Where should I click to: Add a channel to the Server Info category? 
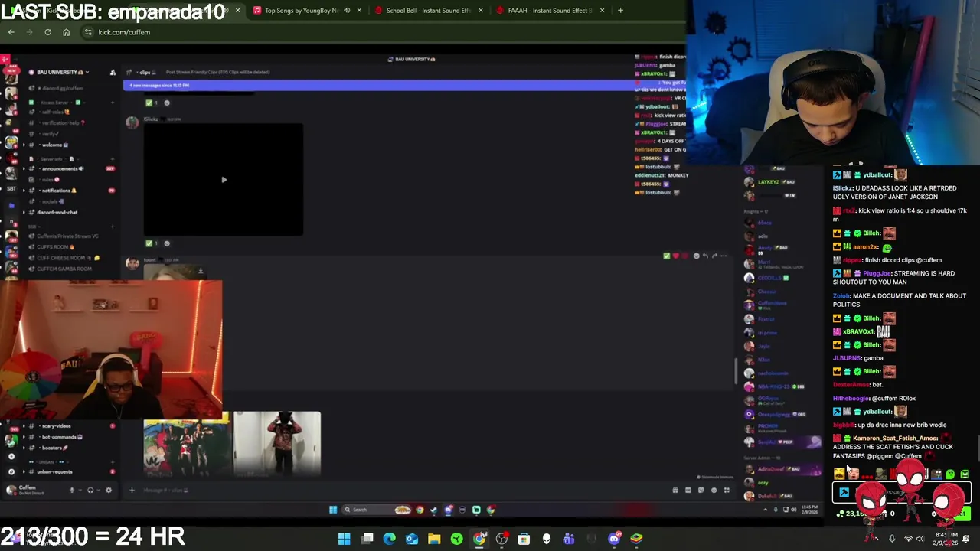point(113,158)
